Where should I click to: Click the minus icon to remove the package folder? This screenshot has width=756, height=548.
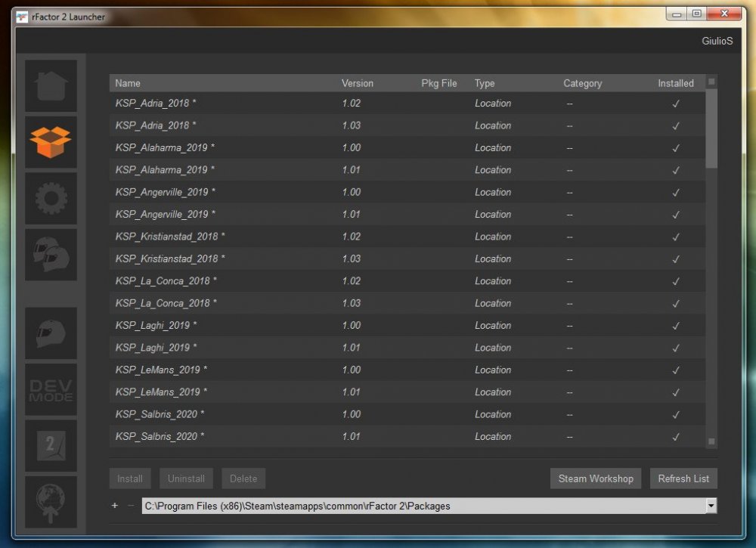click(x=131, y=505)
